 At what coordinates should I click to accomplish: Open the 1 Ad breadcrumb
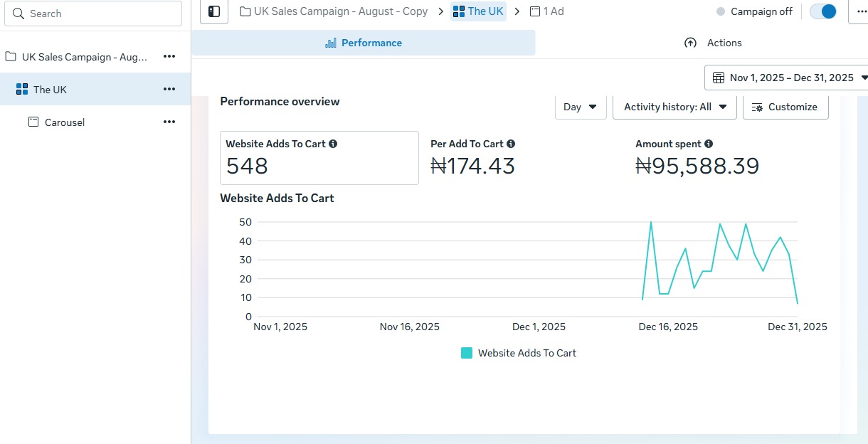[x=547, y=11]
